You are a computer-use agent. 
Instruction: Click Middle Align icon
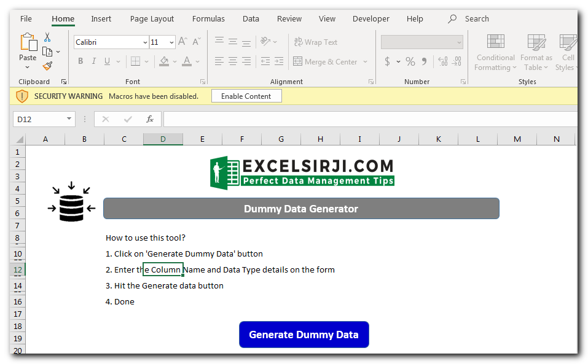233,41
